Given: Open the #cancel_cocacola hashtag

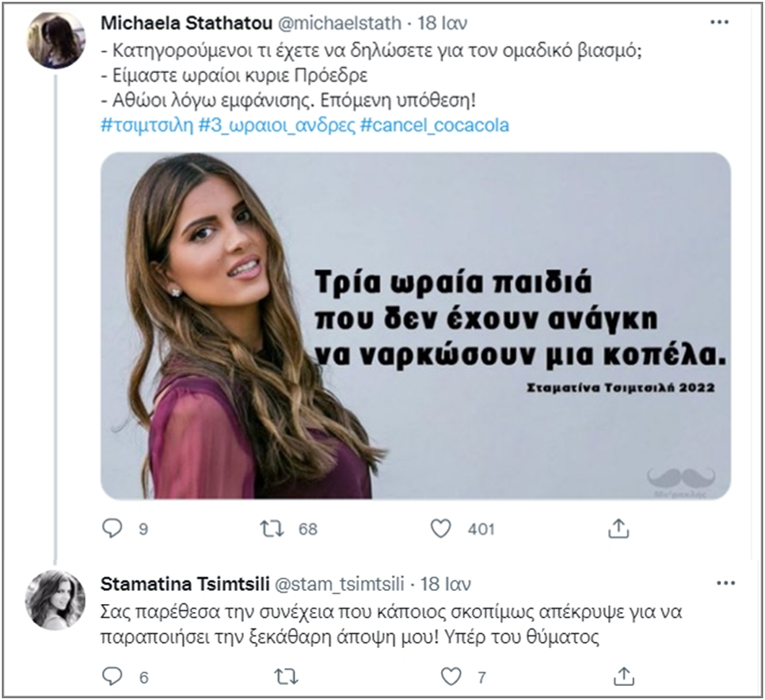Looking at the screenshot, I should point(435,126).
